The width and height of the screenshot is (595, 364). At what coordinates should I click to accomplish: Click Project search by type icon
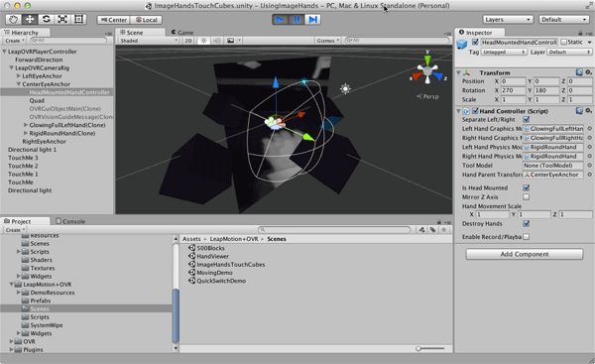pos(421,230)
